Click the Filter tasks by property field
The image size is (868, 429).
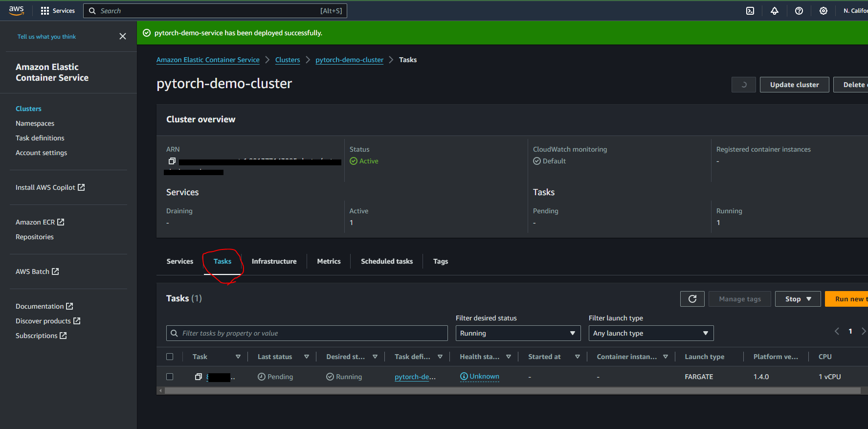click(x=307, y=333)
